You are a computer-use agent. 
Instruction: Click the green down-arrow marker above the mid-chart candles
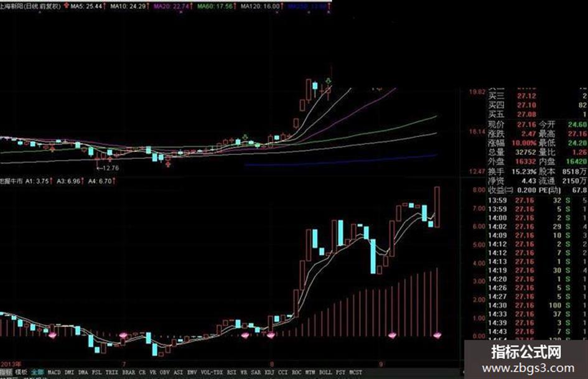tap(245, 136)
